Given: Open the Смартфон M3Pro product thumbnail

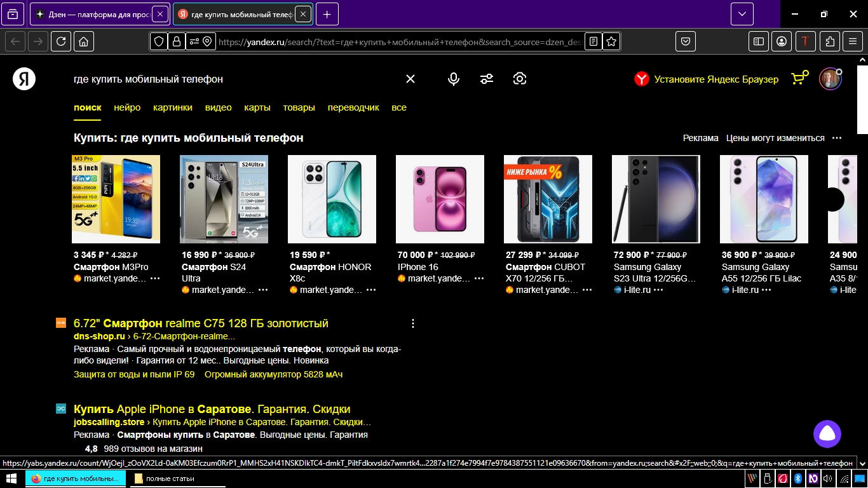Looking at the screenshot, I should tap(116, 199).
